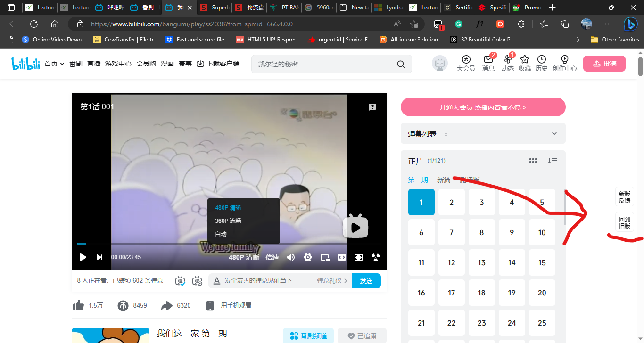Click 发送 to send danmaku

pyautogui.click(x=366, y=281)
